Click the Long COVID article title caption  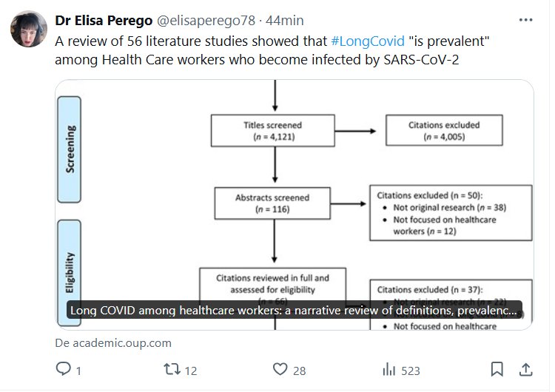pyautogui.click(x=295, y=311)
